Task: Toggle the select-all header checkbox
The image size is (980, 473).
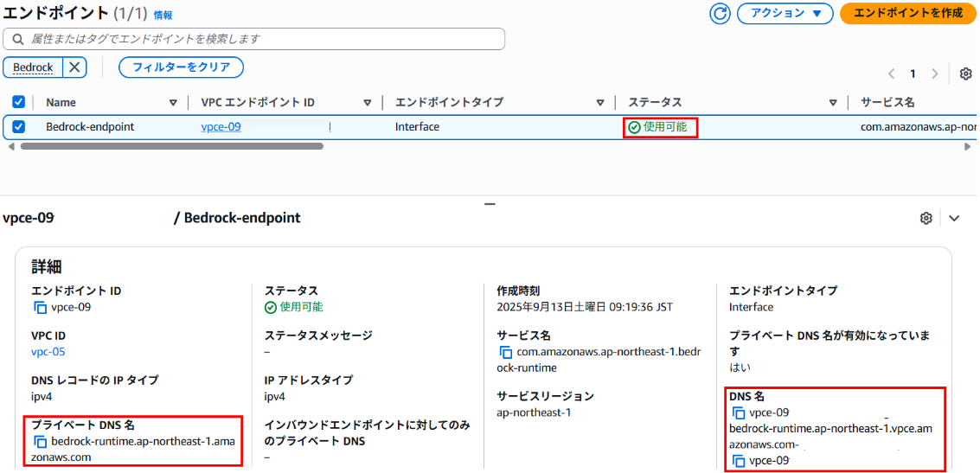Action: click(19, 103)
